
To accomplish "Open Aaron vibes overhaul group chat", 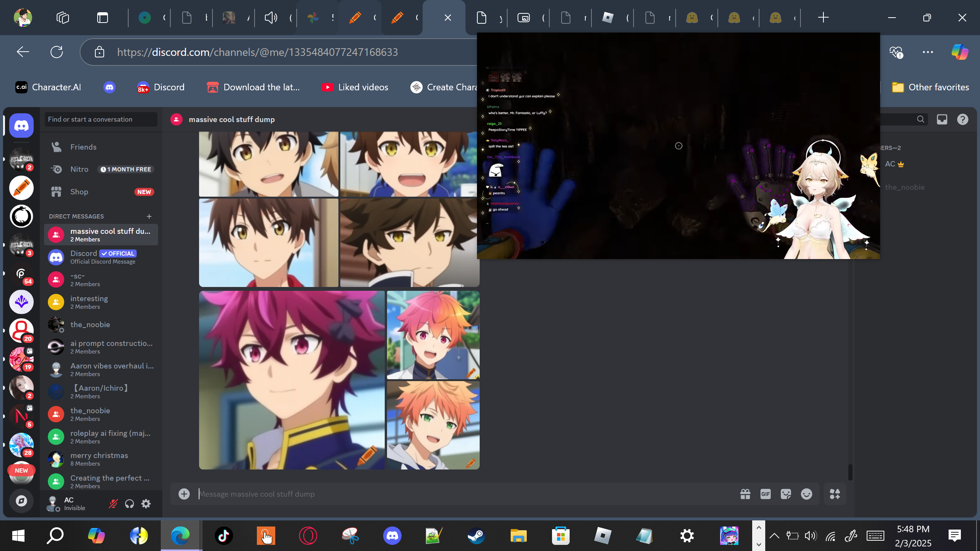I will click(101, 370).
